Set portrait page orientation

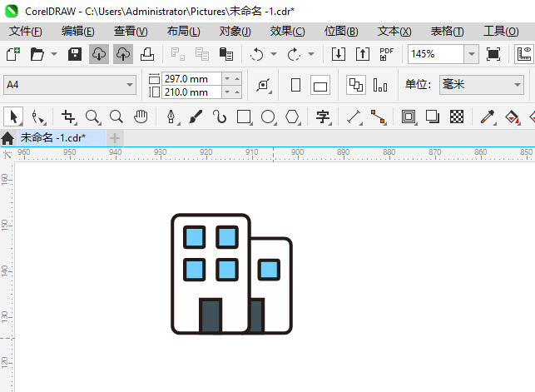point(296,85)
